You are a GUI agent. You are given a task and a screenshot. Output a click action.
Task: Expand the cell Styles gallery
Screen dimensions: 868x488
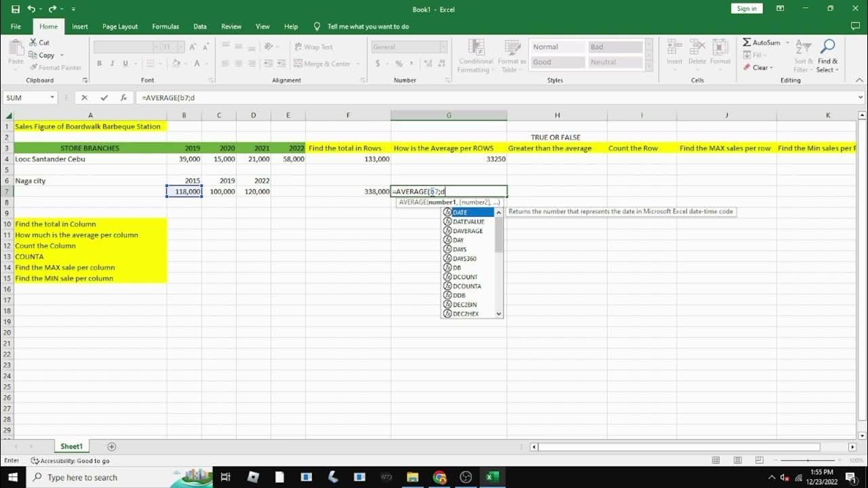648,66
